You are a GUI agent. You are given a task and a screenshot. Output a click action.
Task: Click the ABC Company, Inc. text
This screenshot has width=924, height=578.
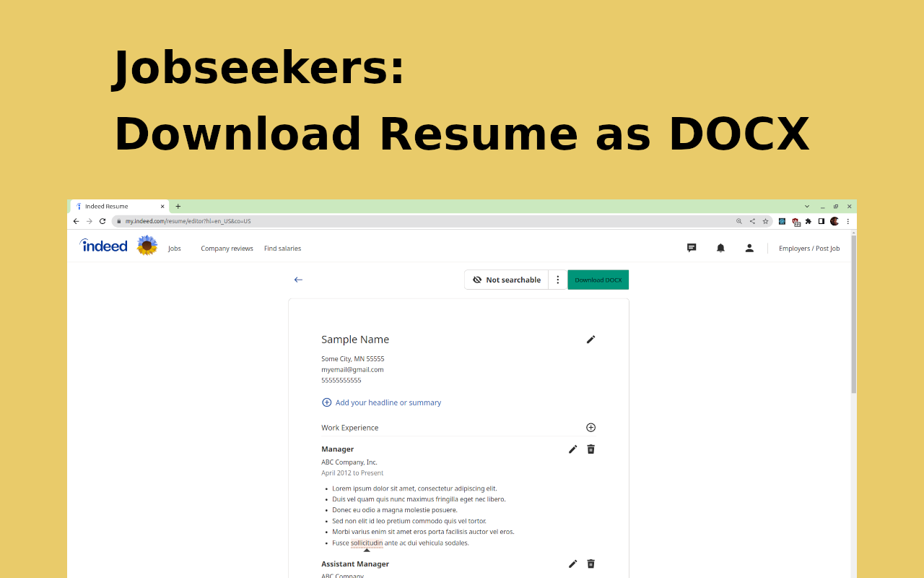click(349, 462)
